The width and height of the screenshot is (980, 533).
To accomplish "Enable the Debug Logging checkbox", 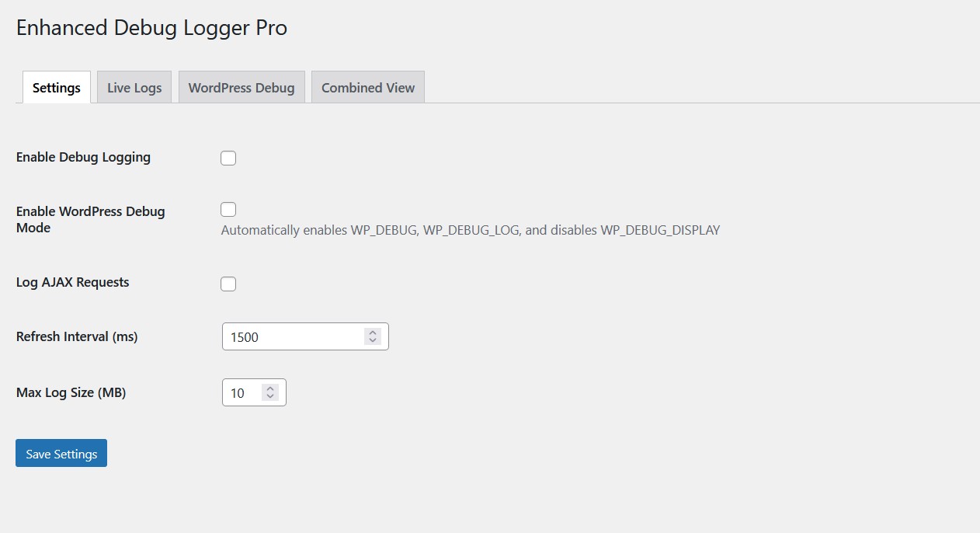I will [228, 159].
